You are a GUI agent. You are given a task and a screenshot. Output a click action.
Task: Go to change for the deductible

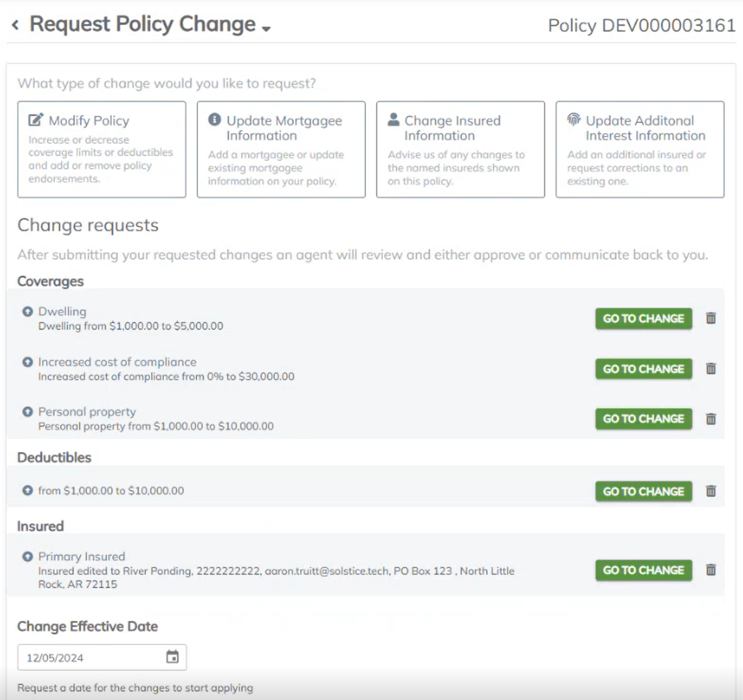click(x=643, y=491)
